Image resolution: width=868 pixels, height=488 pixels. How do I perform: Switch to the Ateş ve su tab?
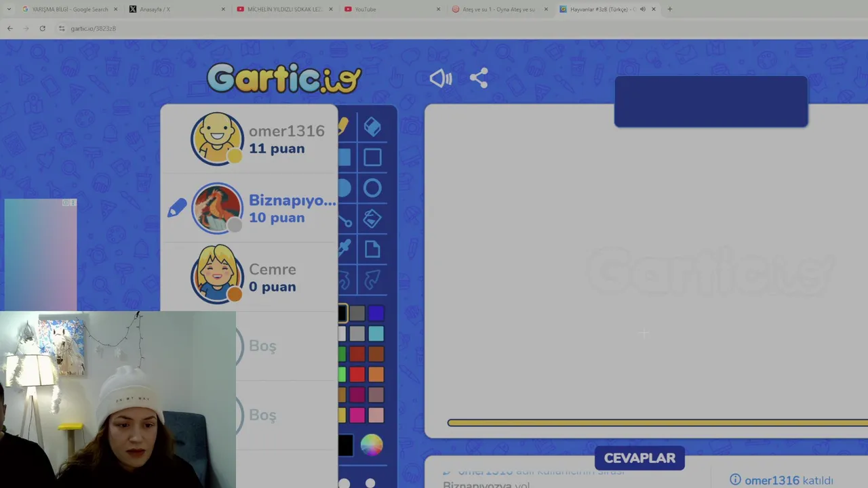tap(498, 9)
